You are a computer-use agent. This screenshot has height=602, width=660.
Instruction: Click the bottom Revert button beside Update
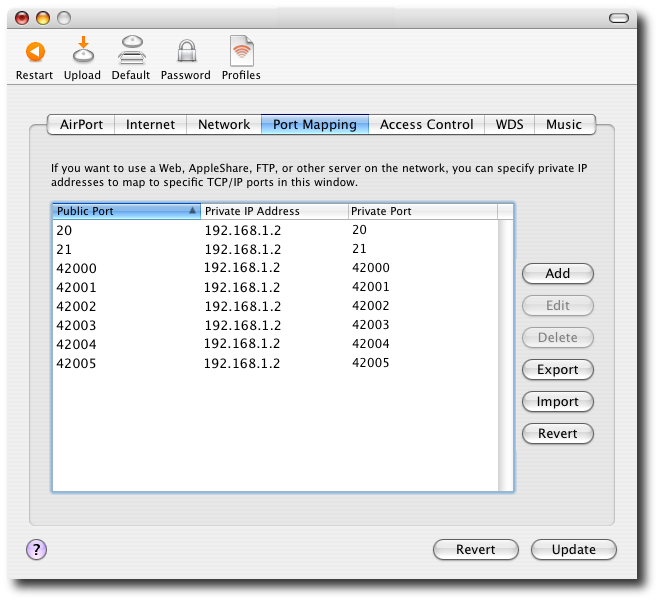pyautogui.click(x=476, y=550)
